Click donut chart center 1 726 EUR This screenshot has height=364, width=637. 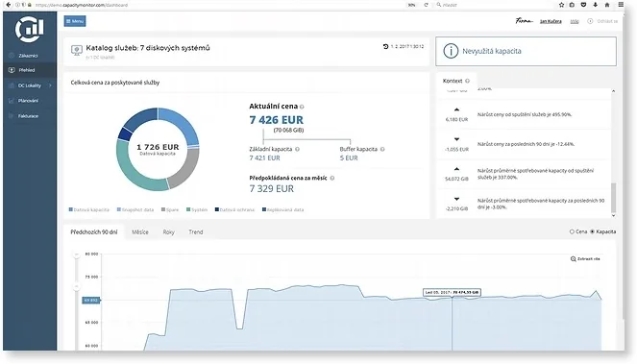[158, 147]
